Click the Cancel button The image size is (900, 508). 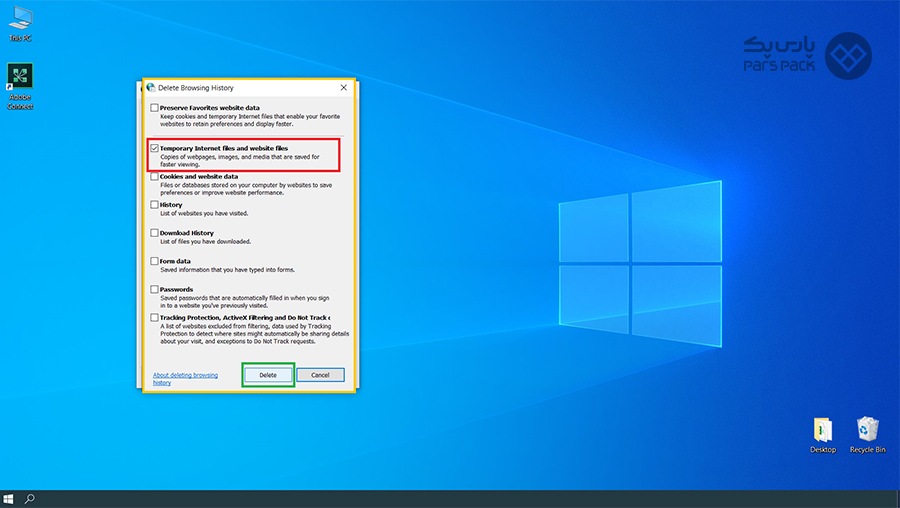pyautogui.click(x=320, y=375)
